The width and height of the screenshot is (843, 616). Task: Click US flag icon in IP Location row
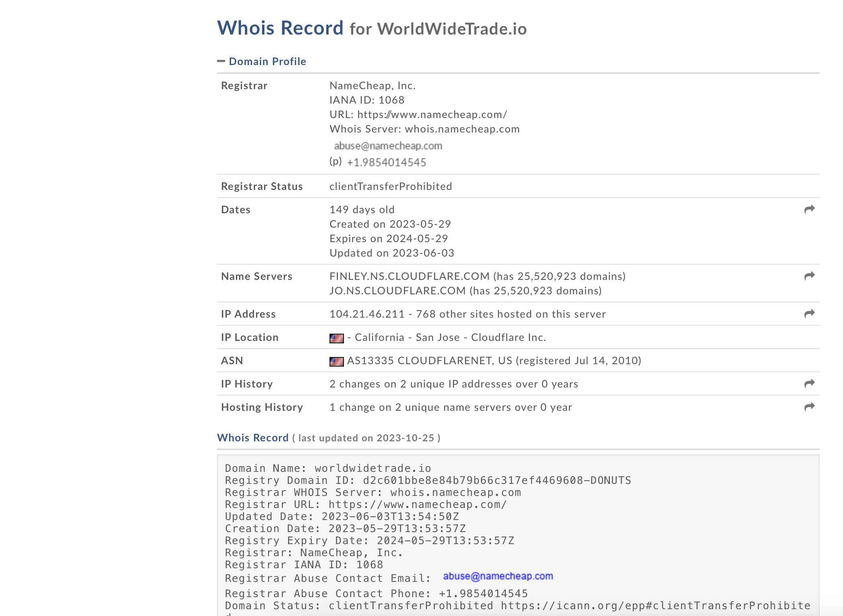point(336,338)
